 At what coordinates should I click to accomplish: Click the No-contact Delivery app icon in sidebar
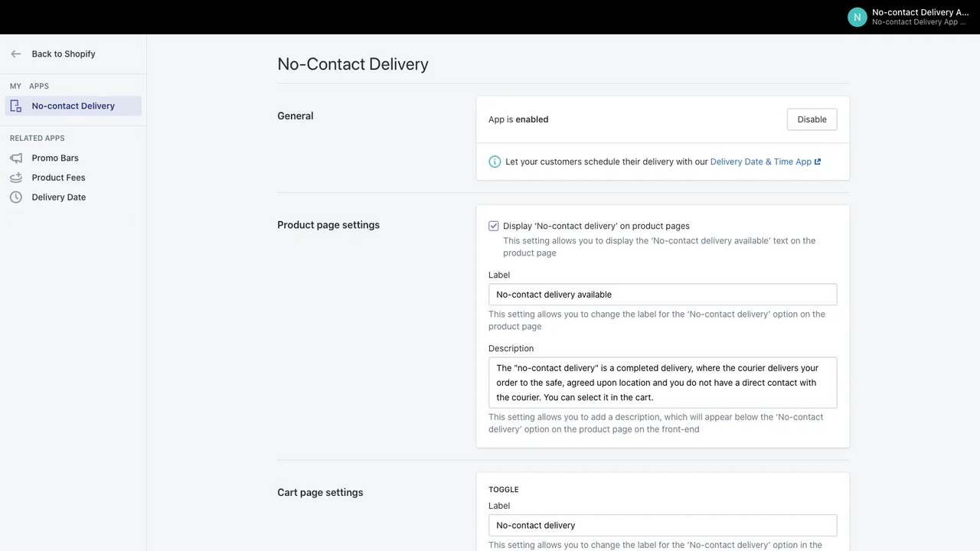click(x=16, y=106)
